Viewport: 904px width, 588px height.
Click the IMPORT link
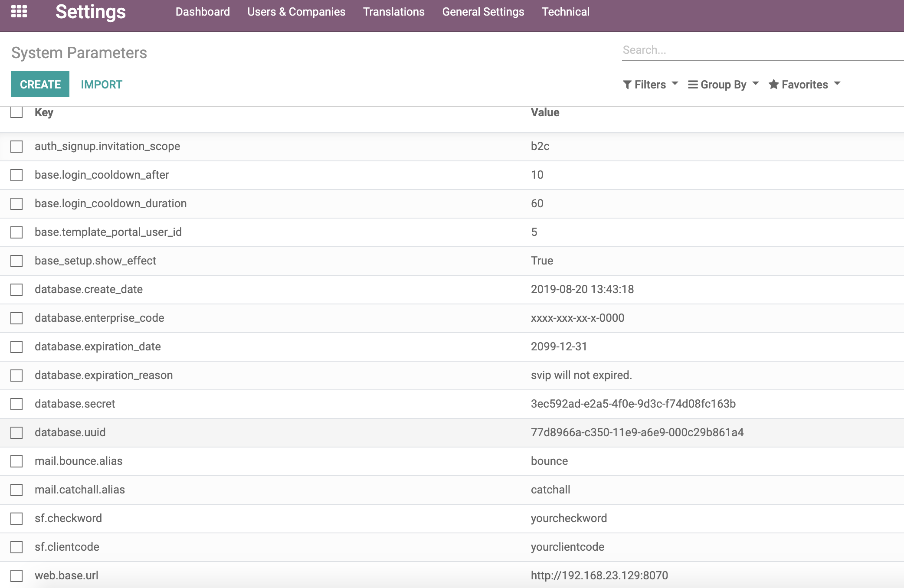[x=102, y=84]
